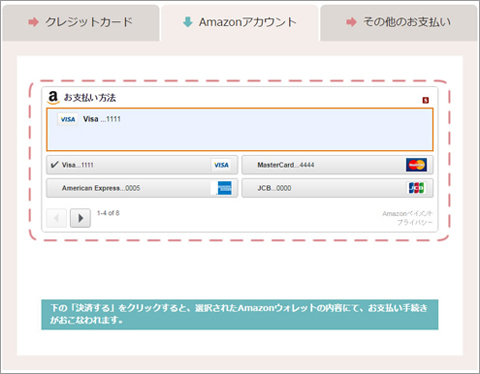Screen dimensions: 480x374
Task: Click the checkmark beside Visa...1111
Action: [x=54, y=165]
